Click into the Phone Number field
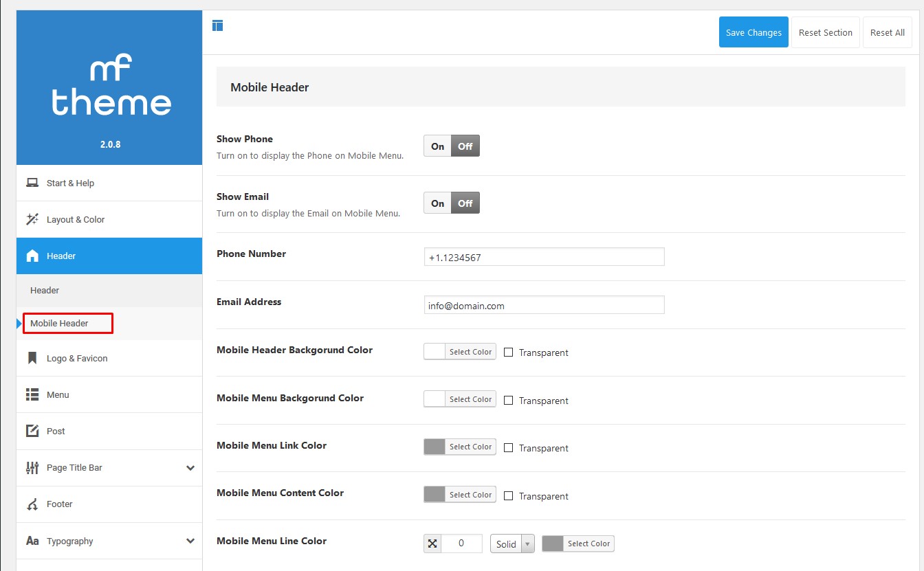 tap(544, 257)
